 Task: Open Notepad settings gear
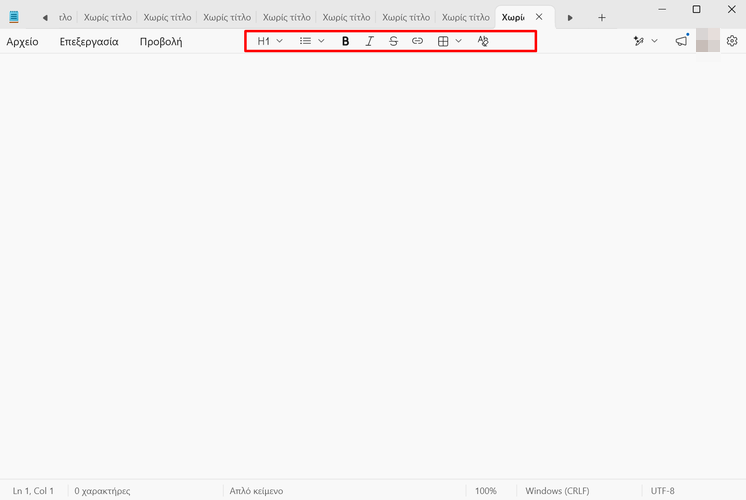[732, 41]
